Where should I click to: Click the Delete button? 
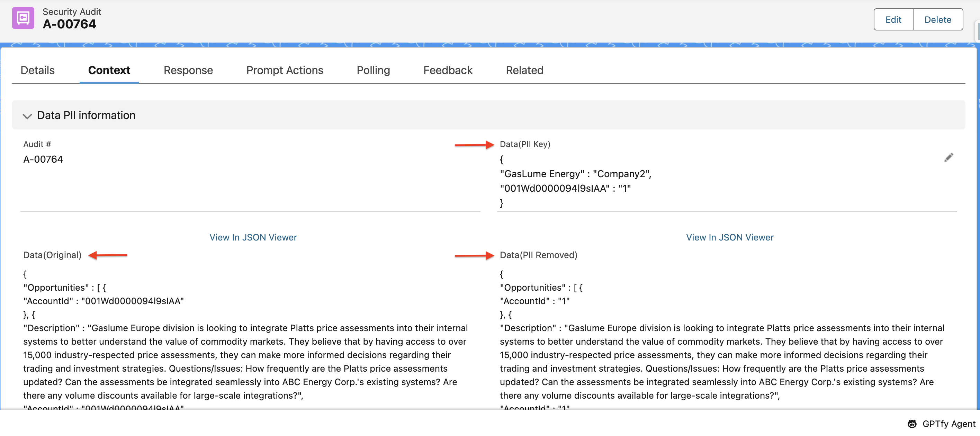point(937,20)
